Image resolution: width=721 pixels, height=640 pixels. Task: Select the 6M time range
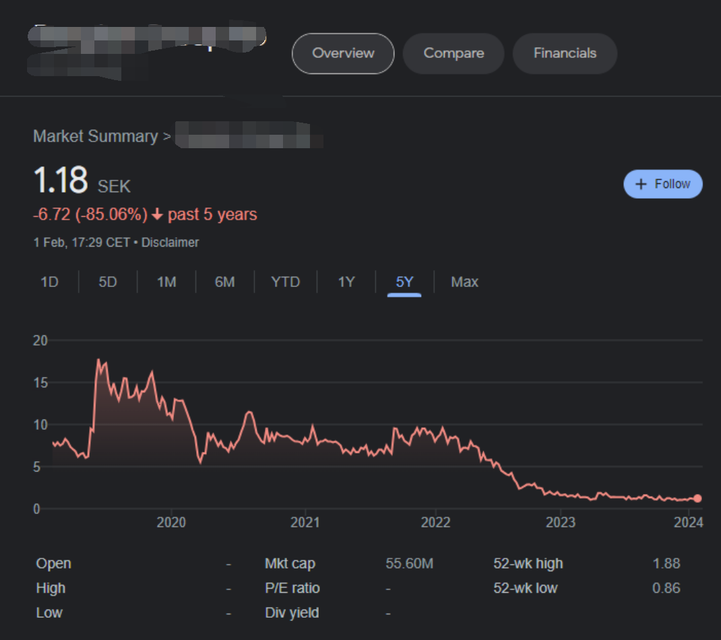[225, 282]
